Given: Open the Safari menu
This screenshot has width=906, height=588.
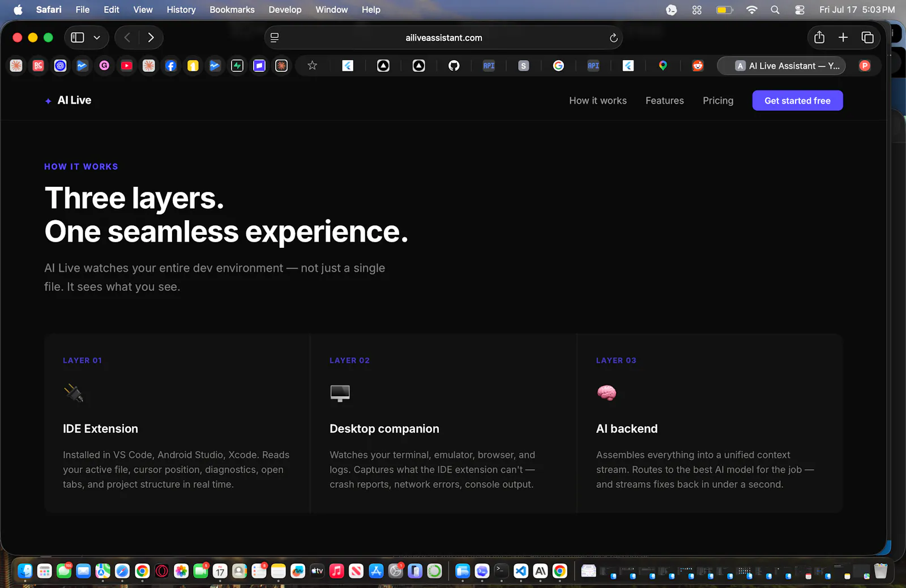Looking at the screenshot, I should tap(49, 10).
